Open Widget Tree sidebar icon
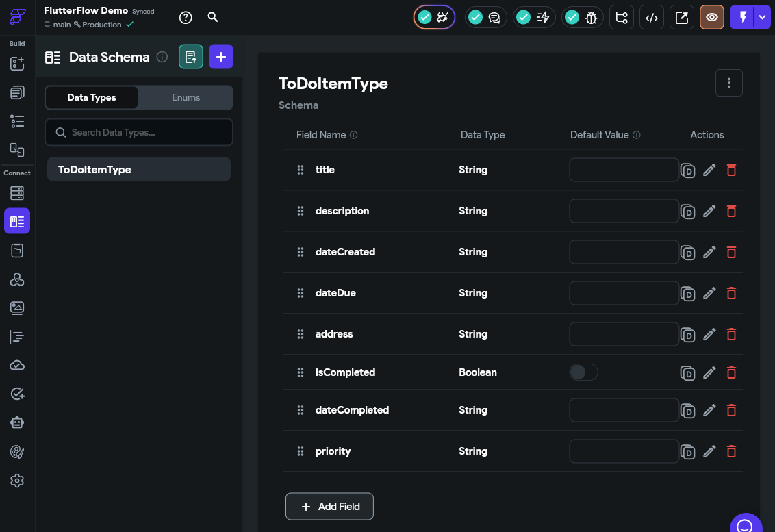The image size is (775, 532). tap(17, 121)
